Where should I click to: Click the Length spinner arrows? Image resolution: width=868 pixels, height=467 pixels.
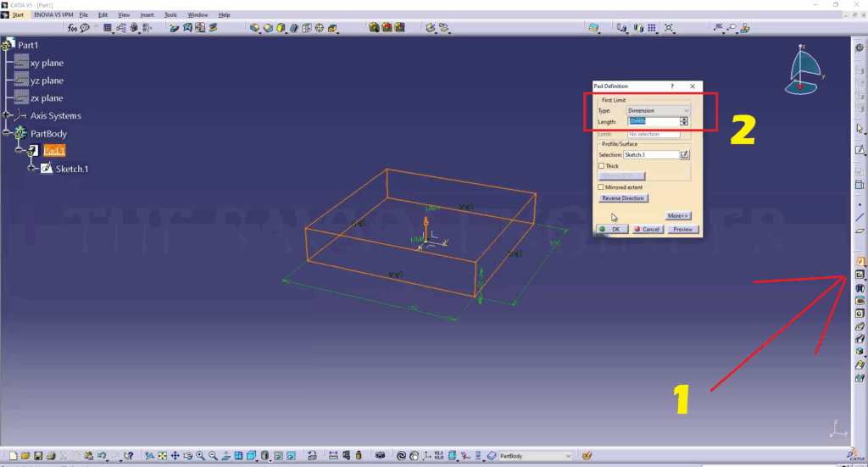684,121
